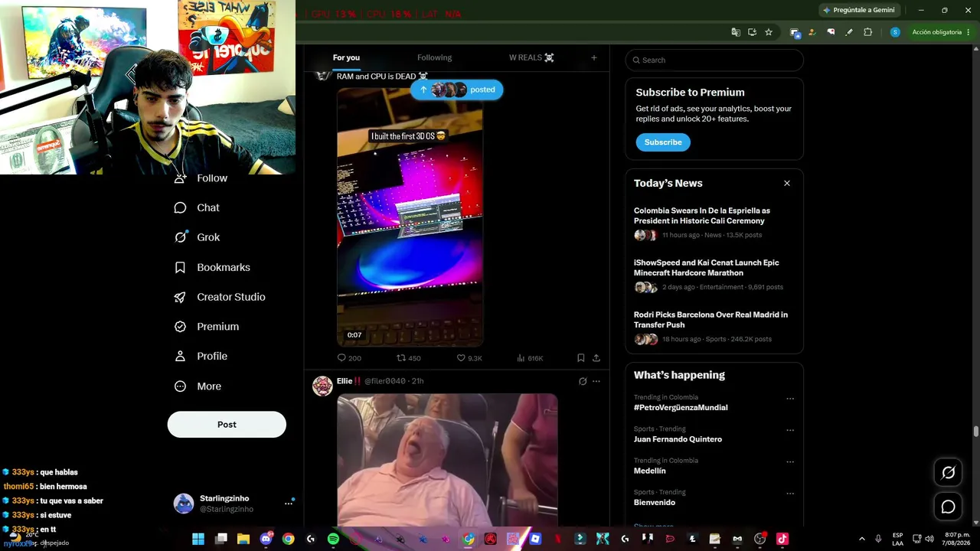Open the floating chat messages button
Viewport: 980px width, 551px height.
(x=948, y=507)
